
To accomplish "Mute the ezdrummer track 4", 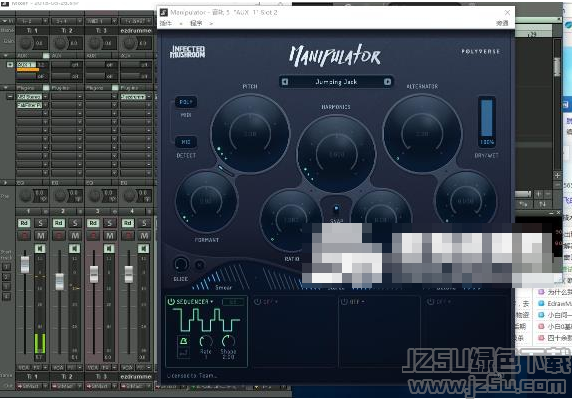I will tap(144, 236).
